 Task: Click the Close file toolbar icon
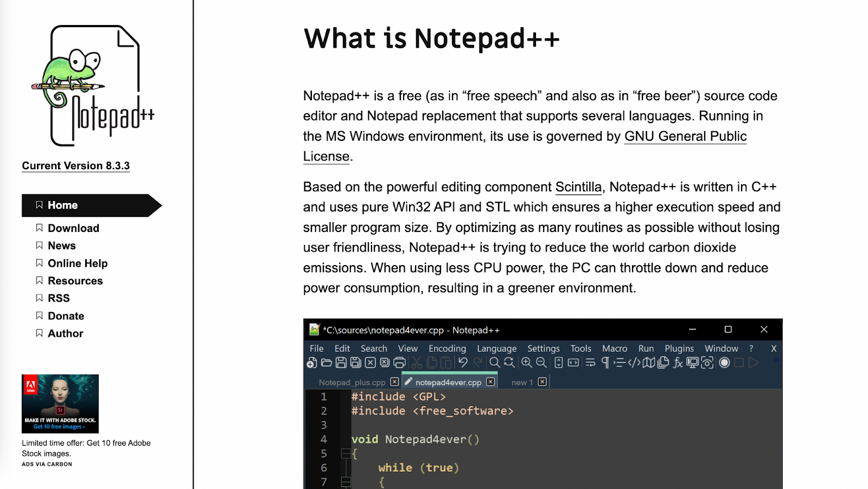pyautogui.click(x=371, y=363)
